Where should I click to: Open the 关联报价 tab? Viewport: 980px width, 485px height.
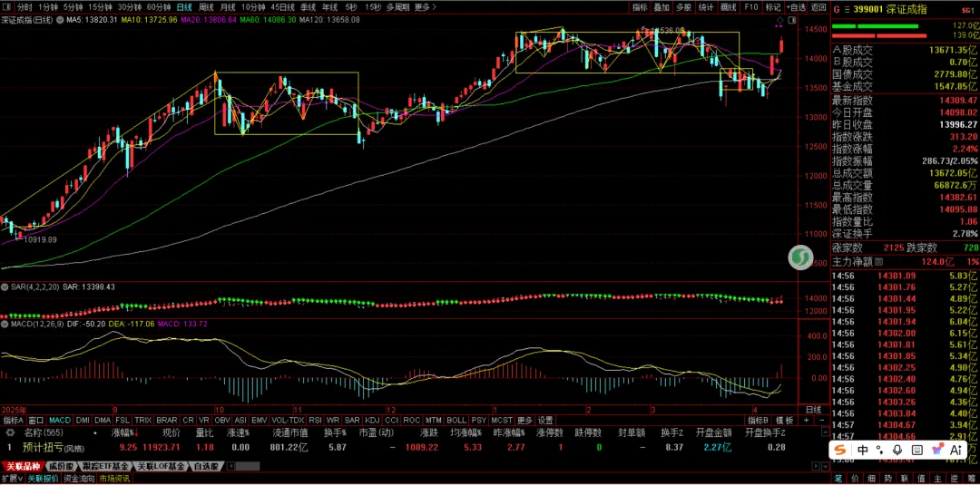[44, 479]
